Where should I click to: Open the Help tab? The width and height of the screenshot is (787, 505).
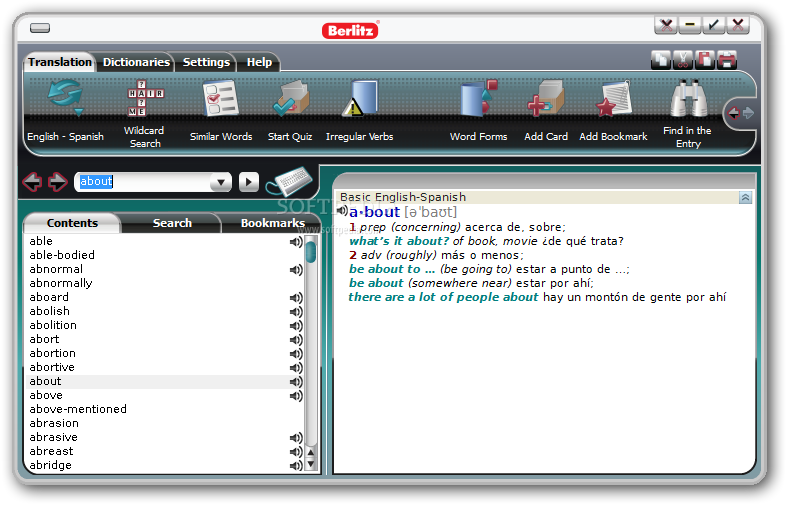[259, 62]
